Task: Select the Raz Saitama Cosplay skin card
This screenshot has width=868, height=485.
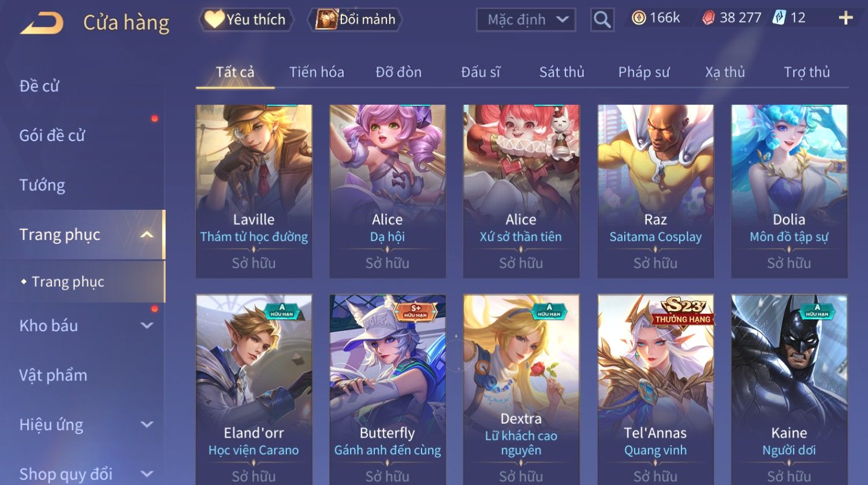Action: tap(655, 191)
